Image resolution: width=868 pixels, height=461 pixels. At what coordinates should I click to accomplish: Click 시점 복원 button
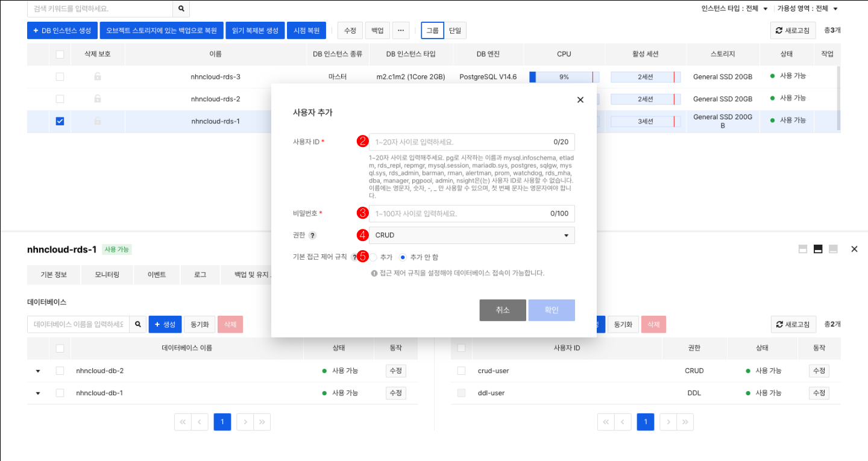(x=306, y=30)
